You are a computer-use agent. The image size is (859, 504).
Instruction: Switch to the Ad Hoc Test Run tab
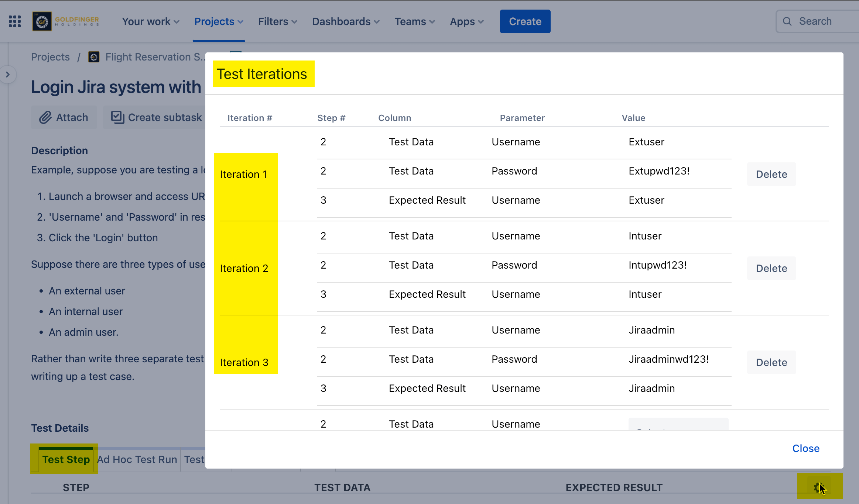(x=137, y=459)
